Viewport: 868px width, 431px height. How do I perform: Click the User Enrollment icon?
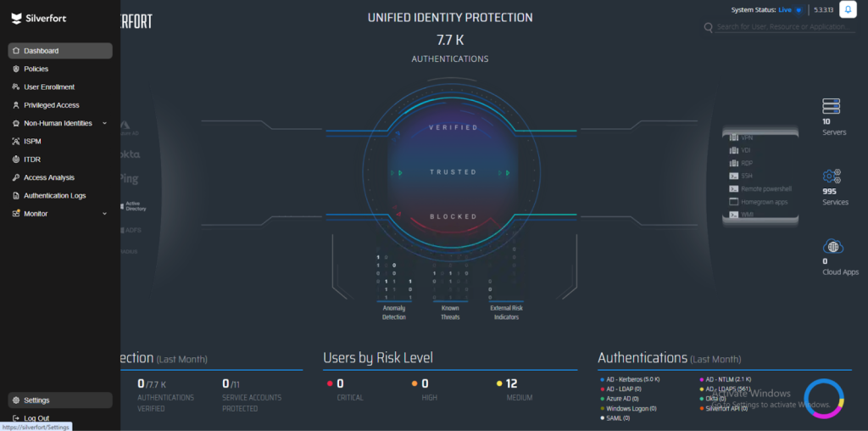16,87
